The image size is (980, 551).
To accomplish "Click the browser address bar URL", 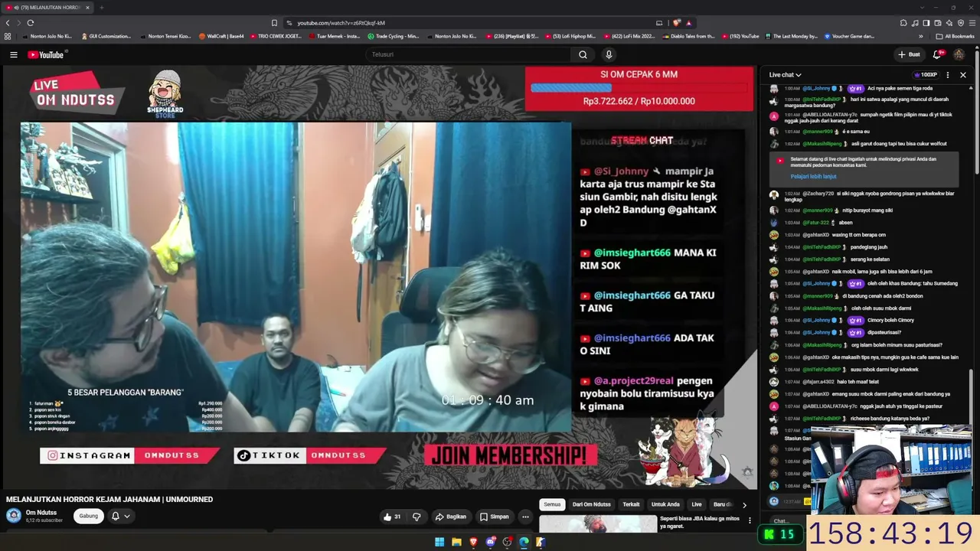I will tap(341, 23).
